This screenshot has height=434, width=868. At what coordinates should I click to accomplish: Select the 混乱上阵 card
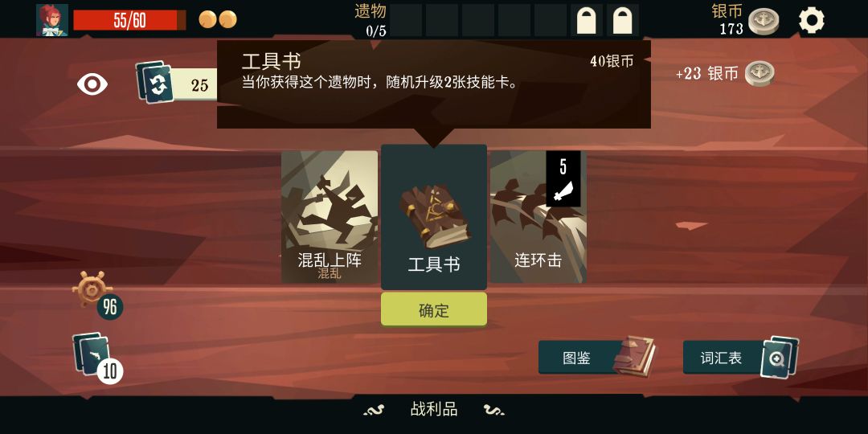click(x=330, y=217)
